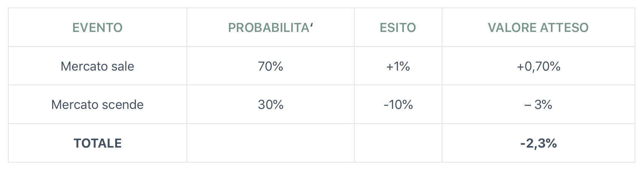Click the dash before the 3% value
Image resolution: width=644 pixels, height=172 pixels.
pyautogui.click(x=527, y=105)
